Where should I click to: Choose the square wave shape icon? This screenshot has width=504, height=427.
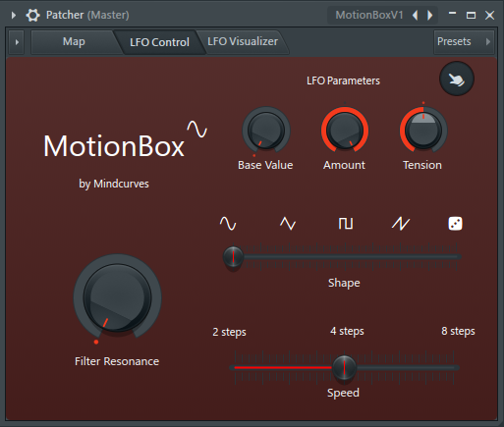(x=346, y=224)
